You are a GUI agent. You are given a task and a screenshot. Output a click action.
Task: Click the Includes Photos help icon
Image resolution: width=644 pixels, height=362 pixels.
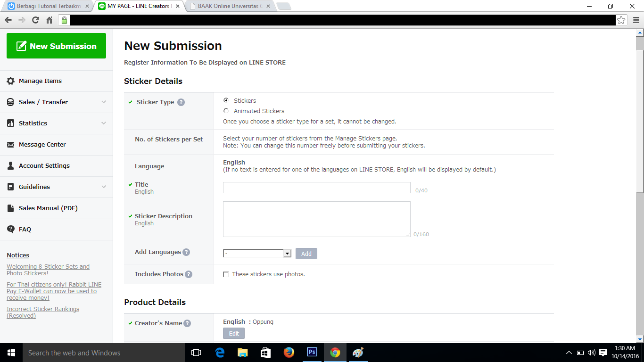tap(189, 274)
